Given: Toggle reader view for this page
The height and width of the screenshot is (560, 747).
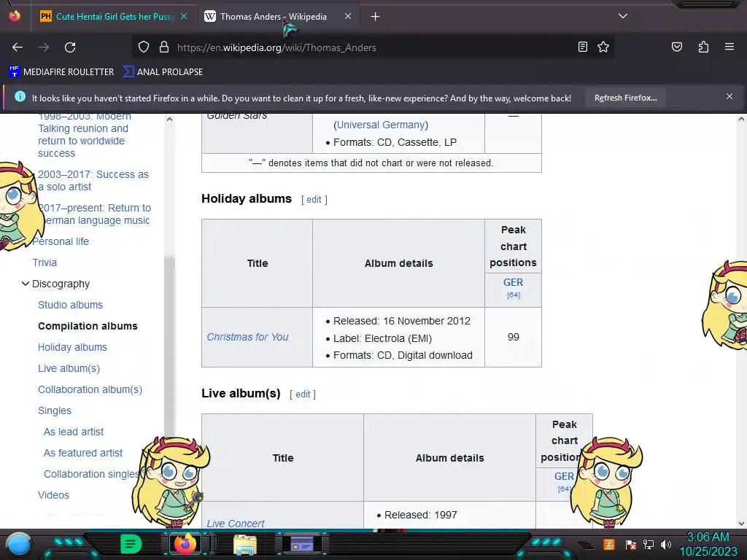Looking at the screenshot, I should (583, 47).
